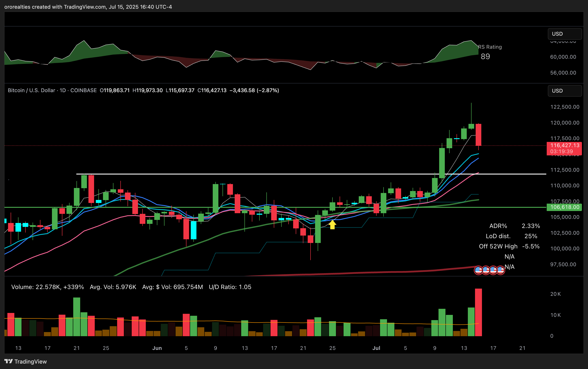
Task: Click the RS Rating value 89
Action: click(x=485, y=56)
